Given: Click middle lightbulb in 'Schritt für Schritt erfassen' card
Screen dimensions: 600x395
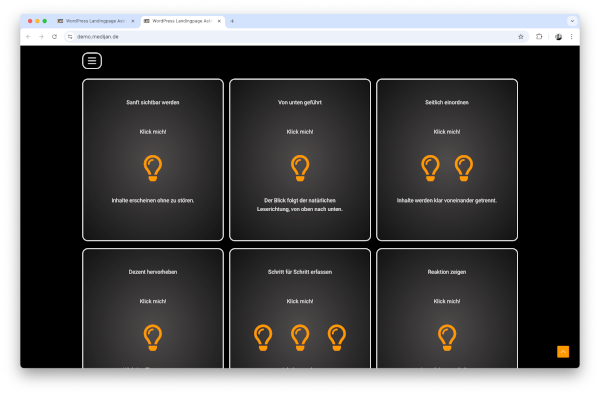Looking at the screenshot, I should click(300, 337).
